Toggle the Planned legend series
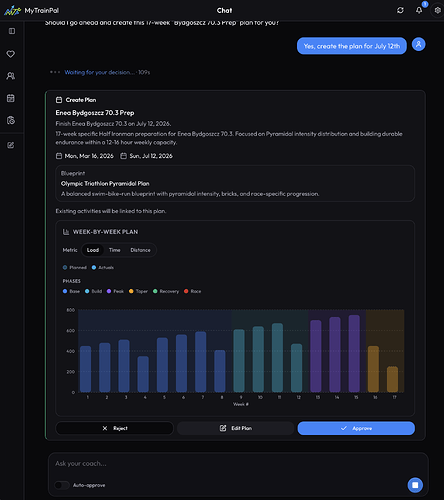The image size is (444, 500). [x=75, y=267]
